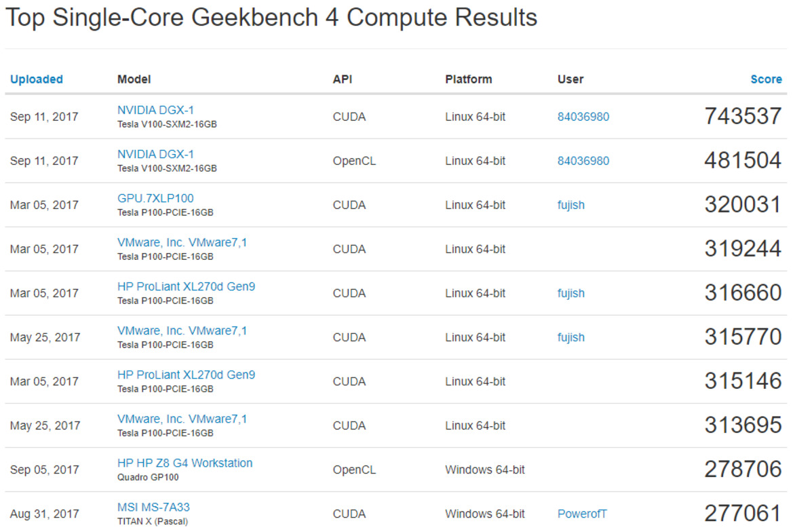Viewport: 793px width, 532px height.
Task: View user 84036980 in the 743537 row
Action: 583,117
